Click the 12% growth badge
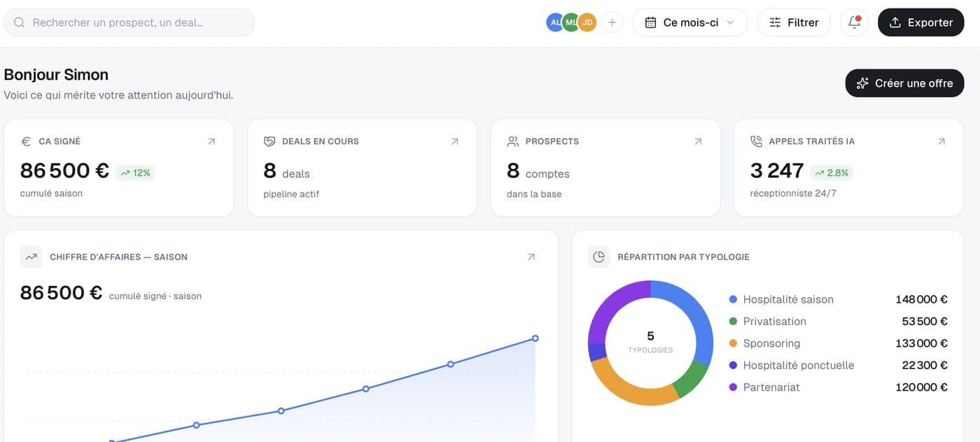This screenshot has width=980, height=442. (x=135, y=173)
